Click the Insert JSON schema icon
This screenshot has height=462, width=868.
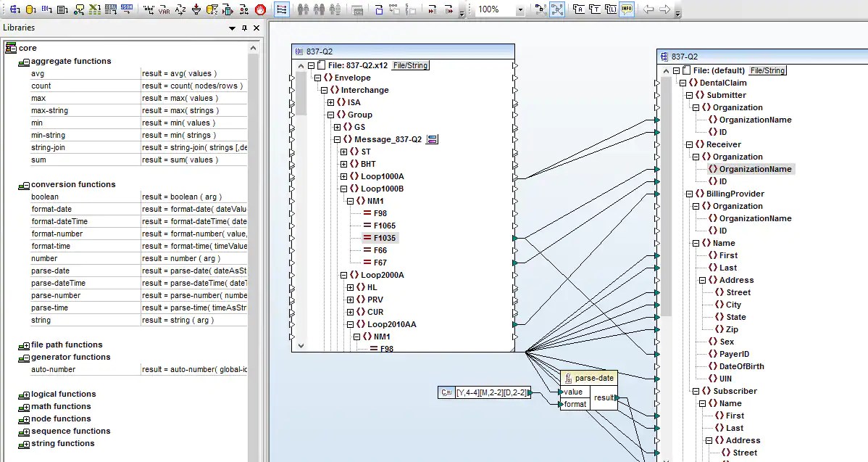[x=126, y=9]
